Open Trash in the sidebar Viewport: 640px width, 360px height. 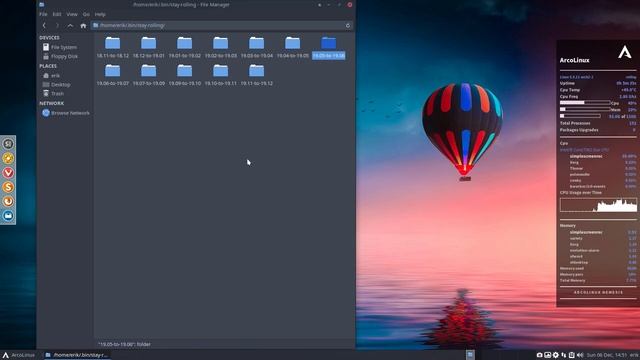click(53, 93)
